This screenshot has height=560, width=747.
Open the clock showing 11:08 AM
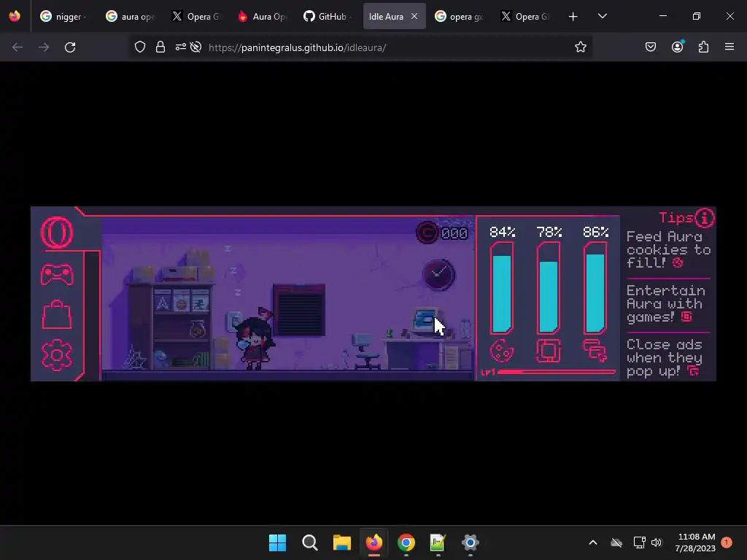click(695, 542)
